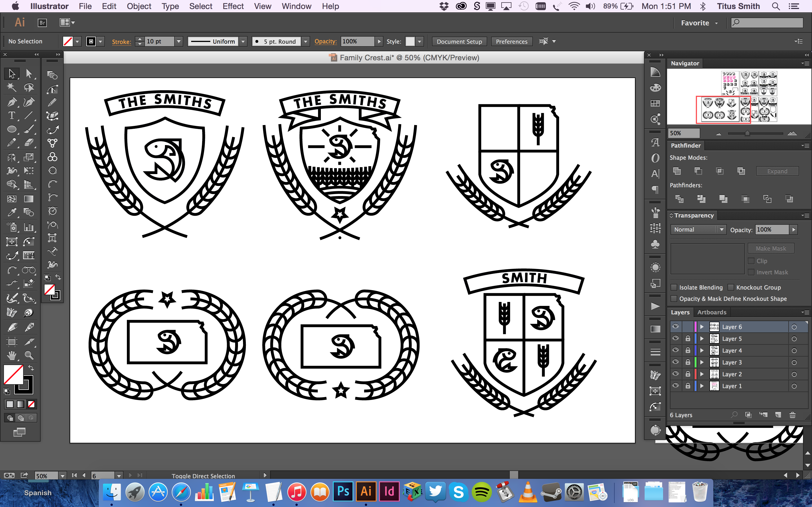Click the Navigator zoom slider
The image size is (812, 507).
coord(747,134)
